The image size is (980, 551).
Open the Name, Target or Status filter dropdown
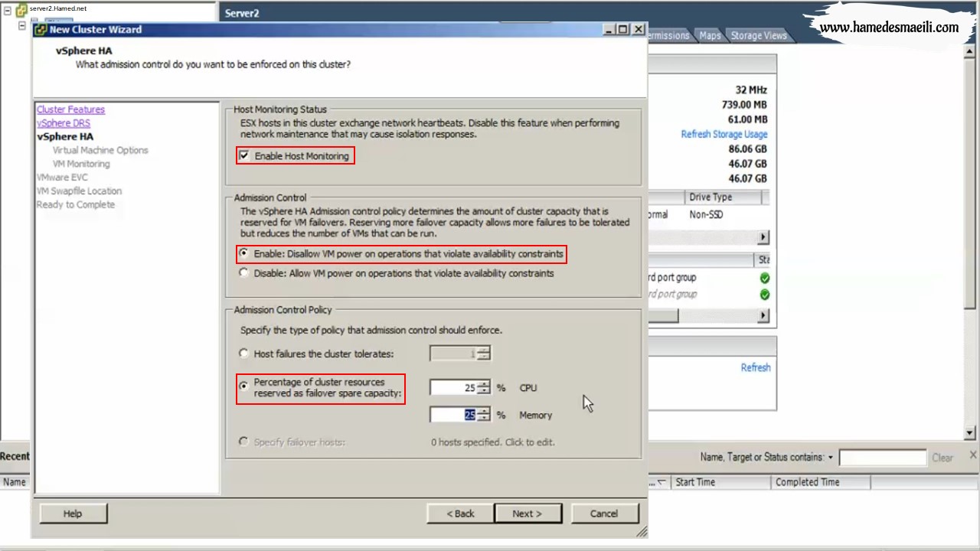831,458
